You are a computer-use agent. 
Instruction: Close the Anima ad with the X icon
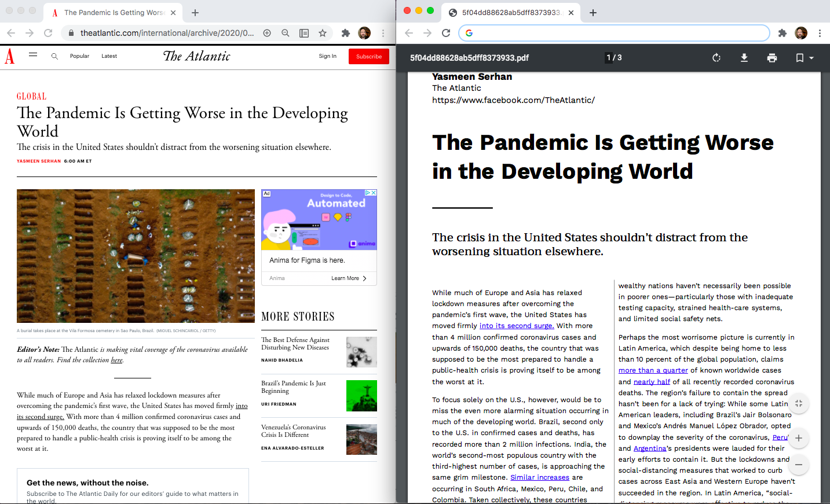click(x=374, y=193)
